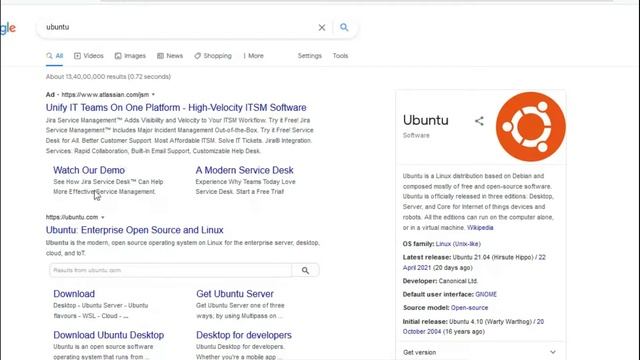640x360 pixels.
Task: Expand the ubuntu.com result dropdown arrow
Action: tap(103, 217)
